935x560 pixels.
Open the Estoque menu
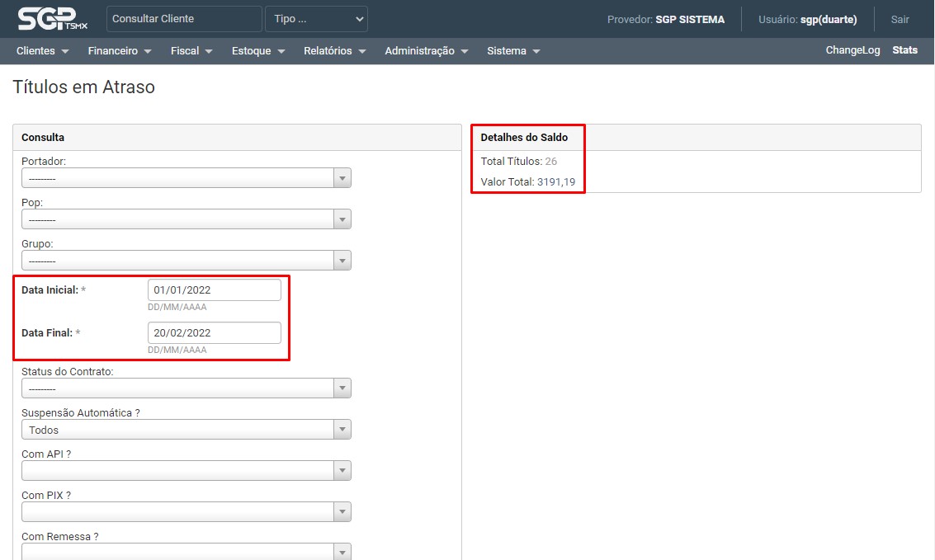(257, 51)
